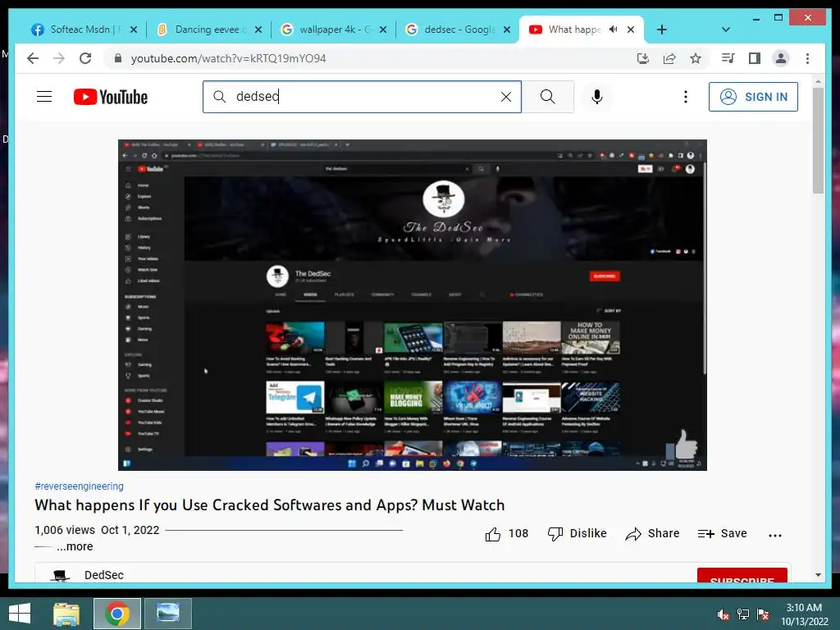840x630 pixels.
Task: Toggle Chrome's side panel
Action: click(755, 58)
